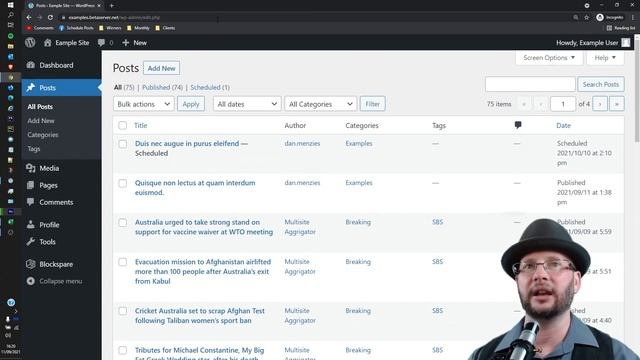Open the browser three-dot menu
This screenshot has width=640, height=360.
(633, 18)
